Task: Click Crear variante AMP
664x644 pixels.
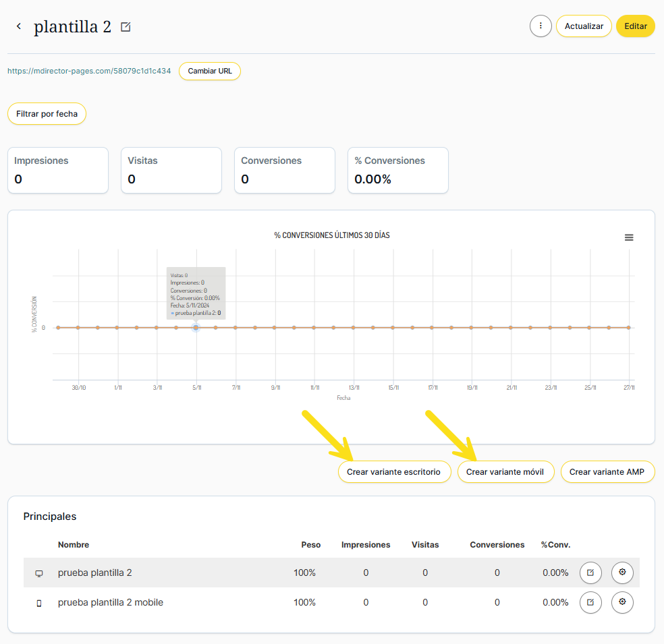Action: click(607, 472)
